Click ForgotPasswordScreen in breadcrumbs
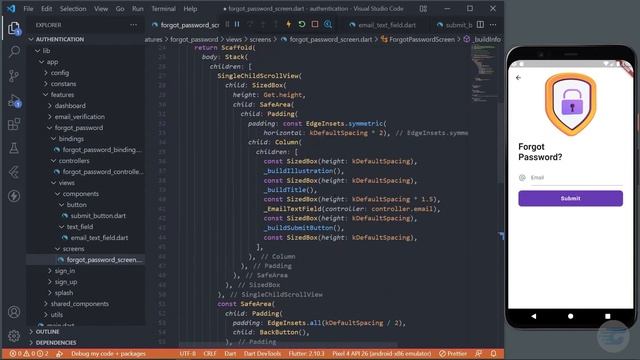Screen dimensions: 640x360 pos(422,40)
